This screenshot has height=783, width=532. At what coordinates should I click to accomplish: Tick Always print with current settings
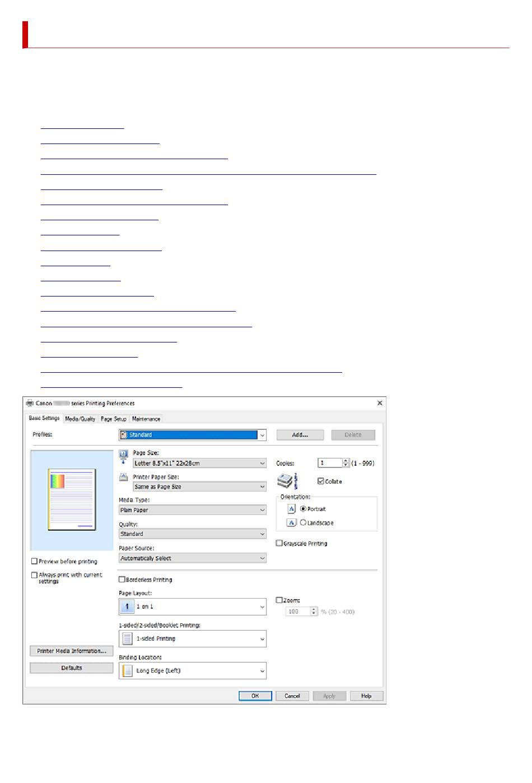[x=35, y=575]
